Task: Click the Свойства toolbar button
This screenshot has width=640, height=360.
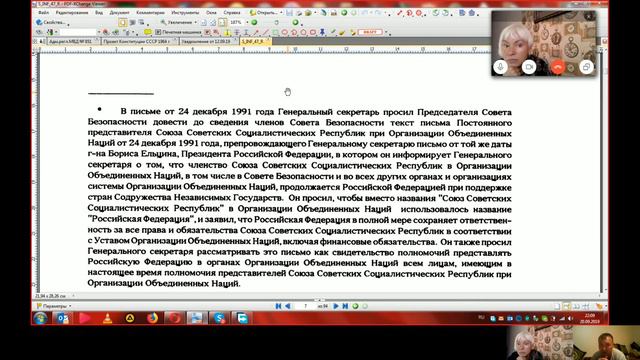Action: [x=51, y=22]
